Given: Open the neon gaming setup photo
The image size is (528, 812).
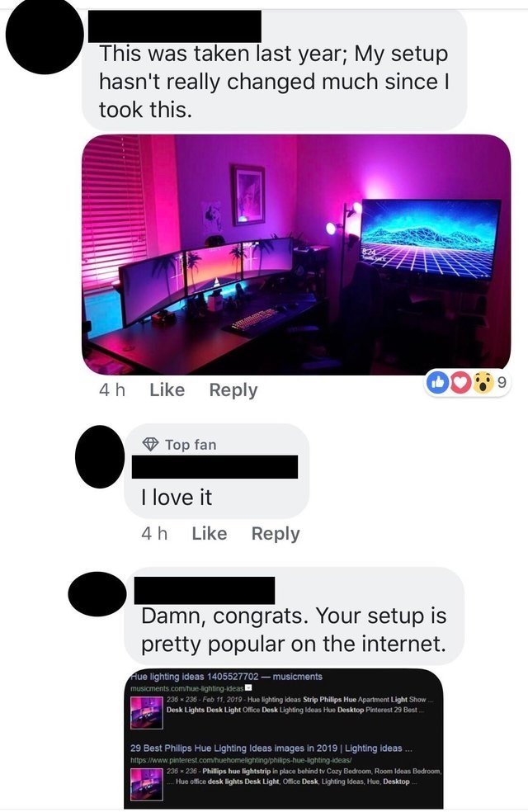Looking at the screenshot, I should point(296,254).
